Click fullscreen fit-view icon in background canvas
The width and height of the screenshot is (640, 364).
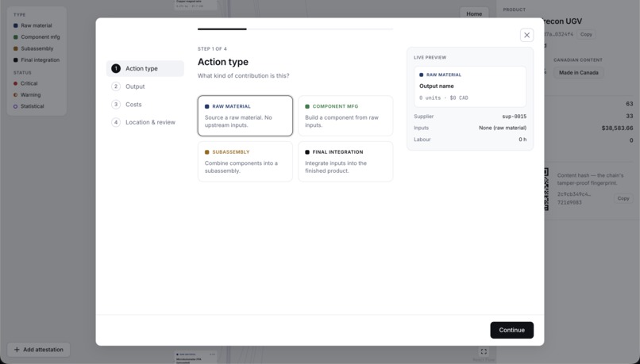[484, 351]
